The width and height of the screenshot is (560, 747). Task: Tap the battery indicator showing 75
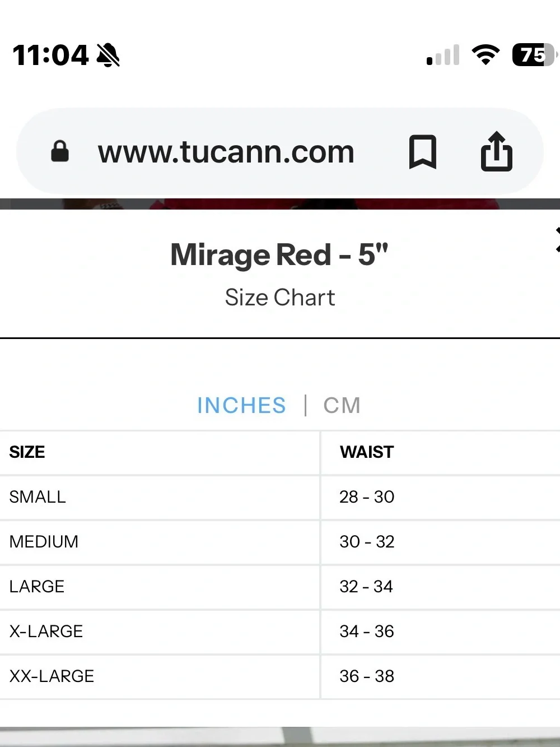point(534,55)
